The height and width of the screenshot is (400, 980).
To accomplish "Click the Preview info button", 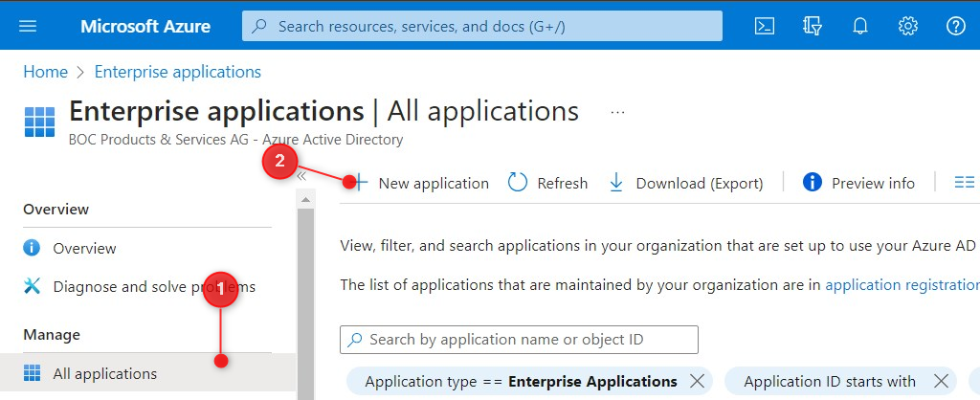I will tap(858, 183).
